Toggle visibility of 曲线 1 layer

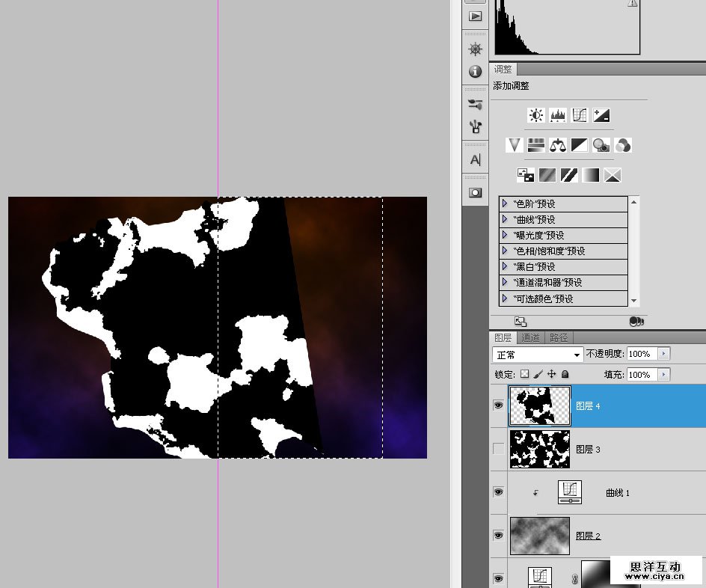(x=498, y=492)
